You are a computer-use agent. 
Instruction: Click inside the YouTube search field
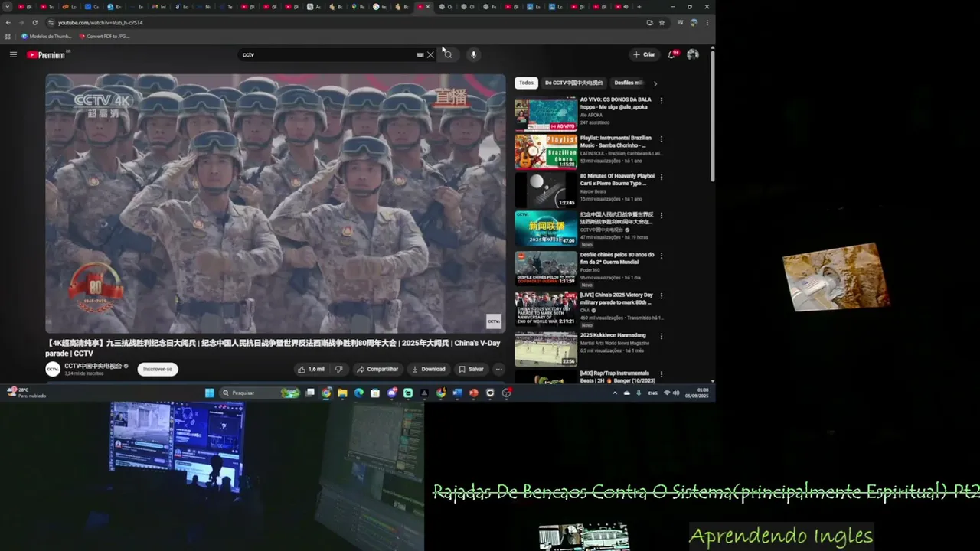pos(329,54)
